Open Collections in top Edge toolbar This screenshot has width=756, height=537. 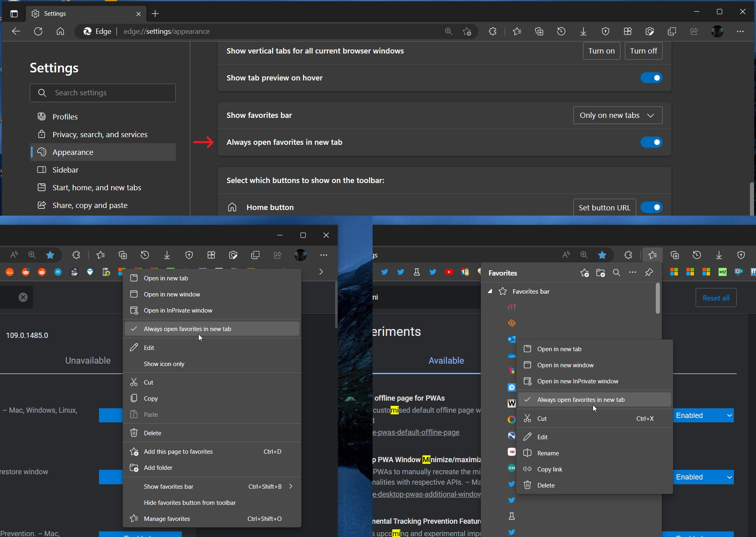coord(539,31)
